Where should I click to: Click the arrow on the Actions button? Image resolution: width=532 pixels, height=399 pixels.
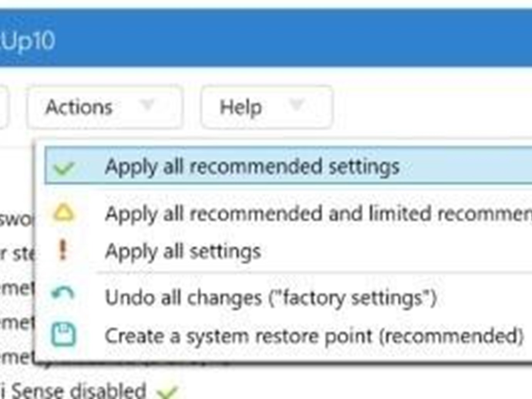pos(147,104)
